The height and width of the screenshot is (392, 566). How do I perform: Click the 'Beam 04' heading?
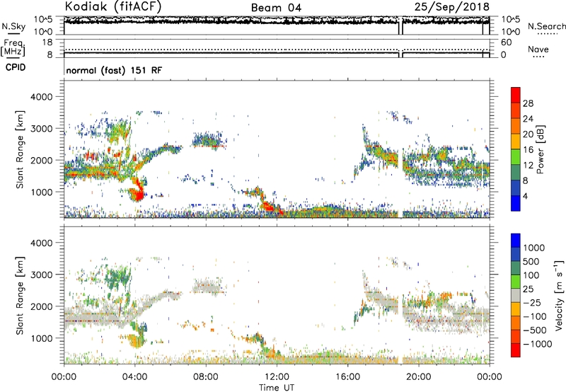(276, 8)
